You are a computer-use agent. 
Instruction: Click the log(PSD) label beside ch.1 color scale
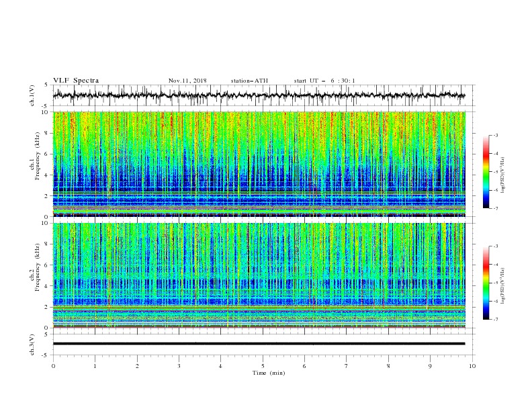coord(503,175)
